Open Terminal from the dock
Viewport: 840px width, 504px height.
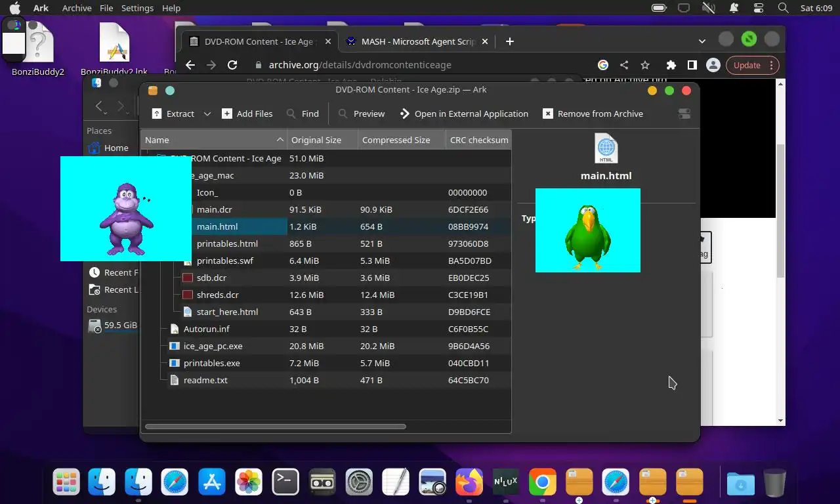point(285,482)
